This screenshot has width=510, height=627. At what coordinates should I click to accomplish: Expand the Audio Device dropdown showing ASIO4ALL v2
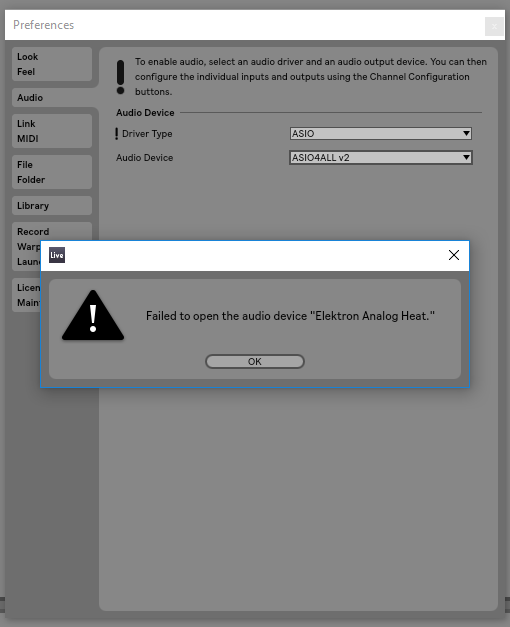(x=381, y=158)
